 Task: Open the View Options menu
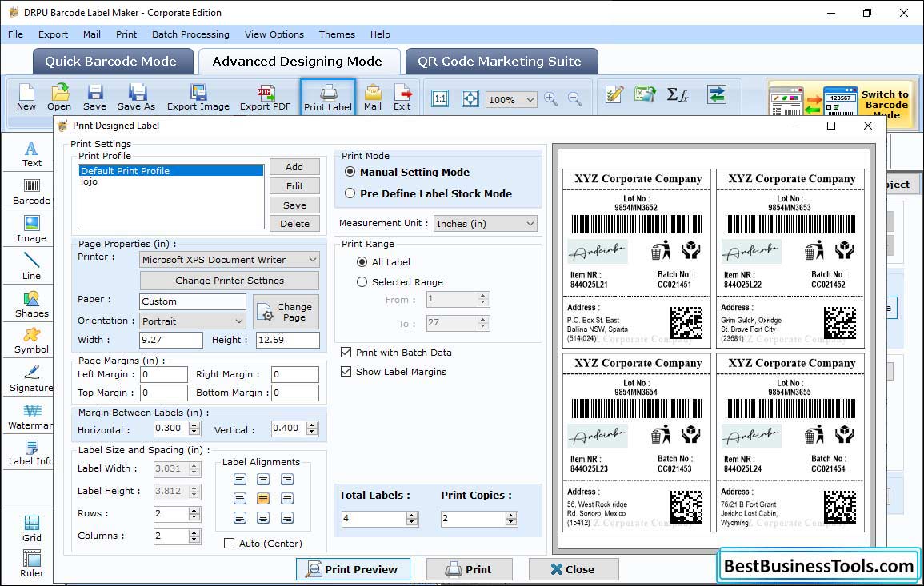point(274,34)
